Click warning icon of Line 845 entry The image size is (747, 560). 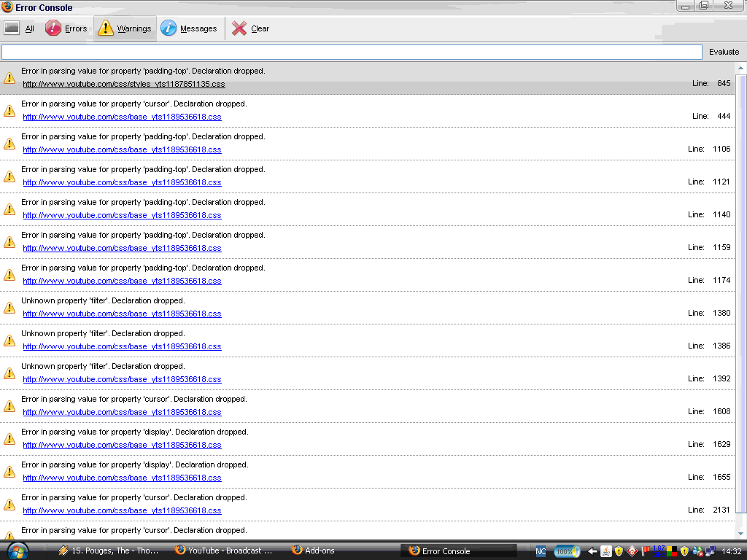[9, 78]
